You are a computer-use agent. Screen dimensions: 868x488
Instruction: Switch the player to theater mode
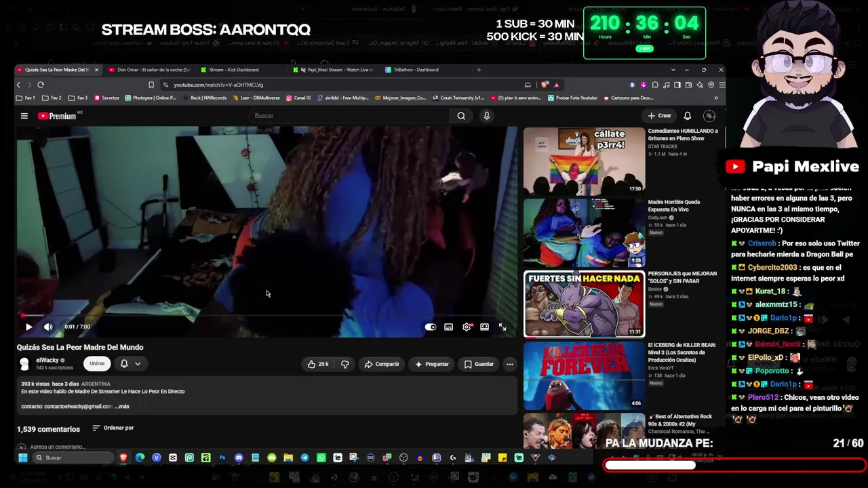click(x=484, y=327)
